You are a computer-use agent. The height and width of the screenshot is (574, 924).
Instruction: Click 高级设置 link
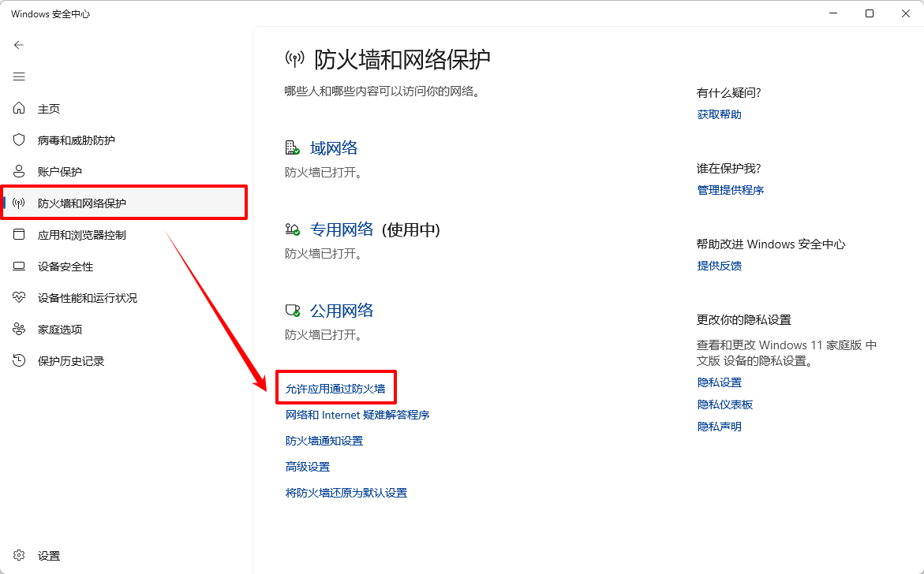308,466
